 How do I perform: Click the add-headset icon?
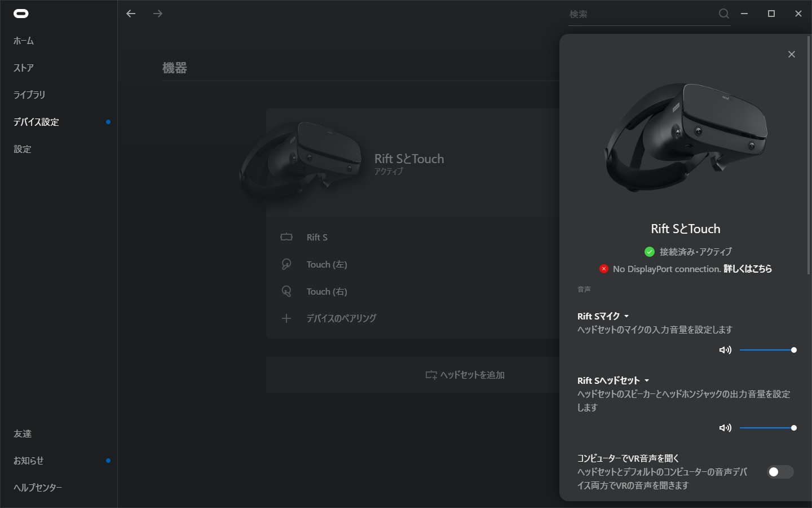pyautogui.click(x=431, y=375)
